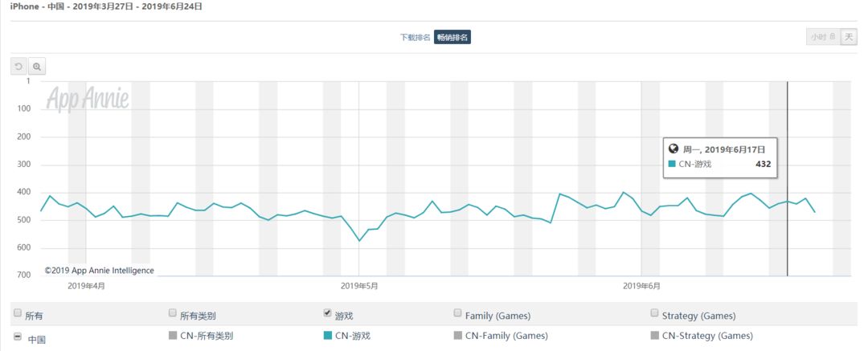Tick the Family (Games) checkbox
The image size is (868, 351).
[x=457, y=312]
